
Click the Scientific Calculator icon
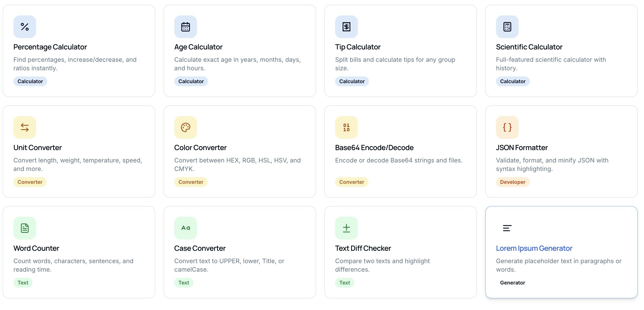(x=507, y=26)
